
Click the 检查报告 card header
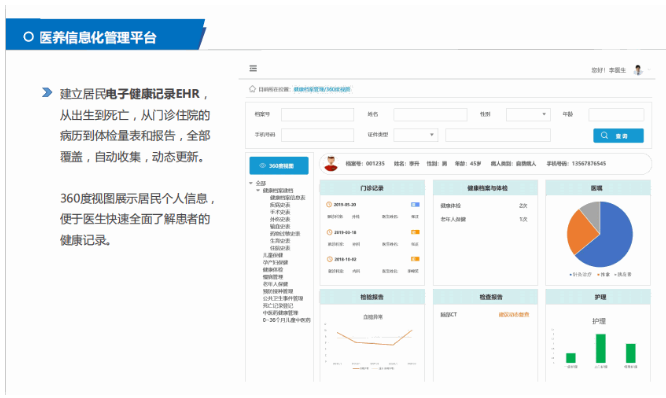(x=485, y=297)
